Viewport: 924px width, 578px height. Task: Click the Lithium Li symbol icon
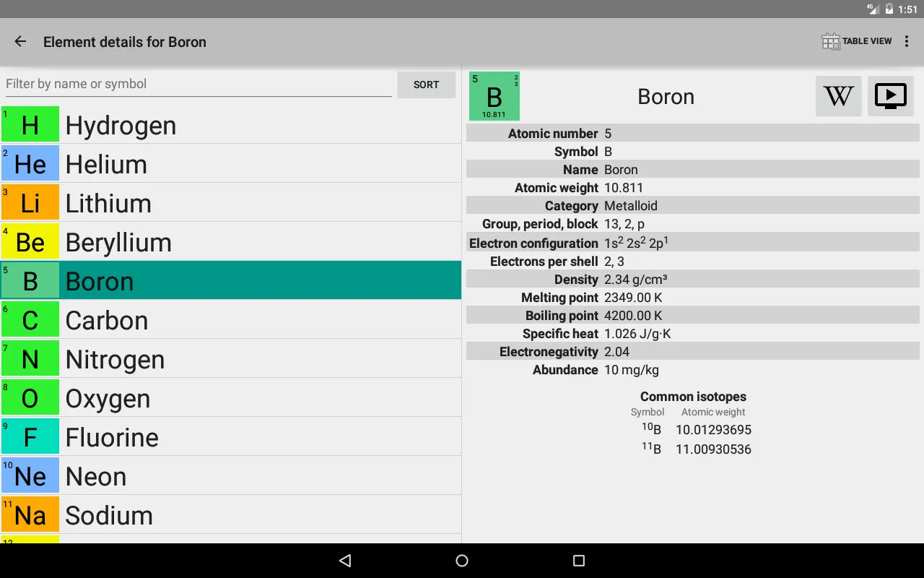30,203
